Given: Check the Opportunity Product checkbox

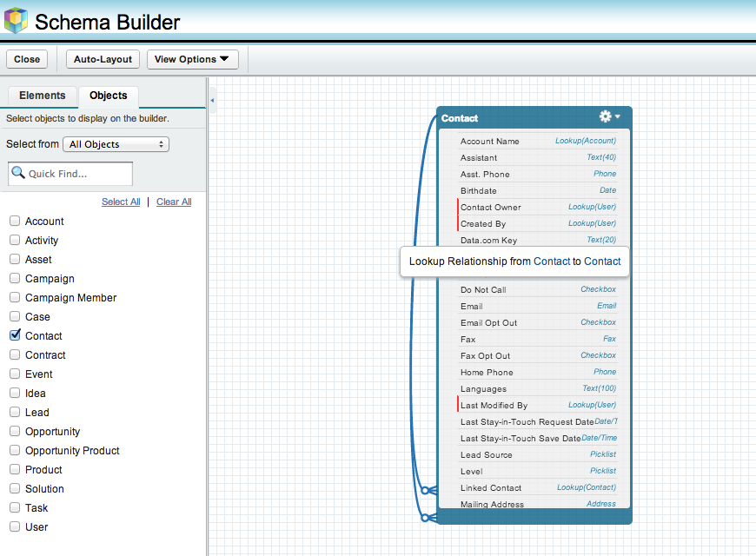Looking at the screenshot, I should pos(15,450).
